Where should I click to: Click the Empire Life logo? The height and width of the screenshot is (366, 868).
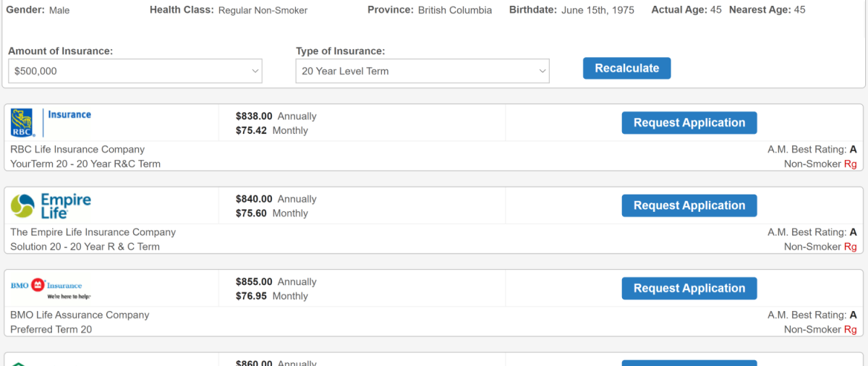[x=51, y=205]
